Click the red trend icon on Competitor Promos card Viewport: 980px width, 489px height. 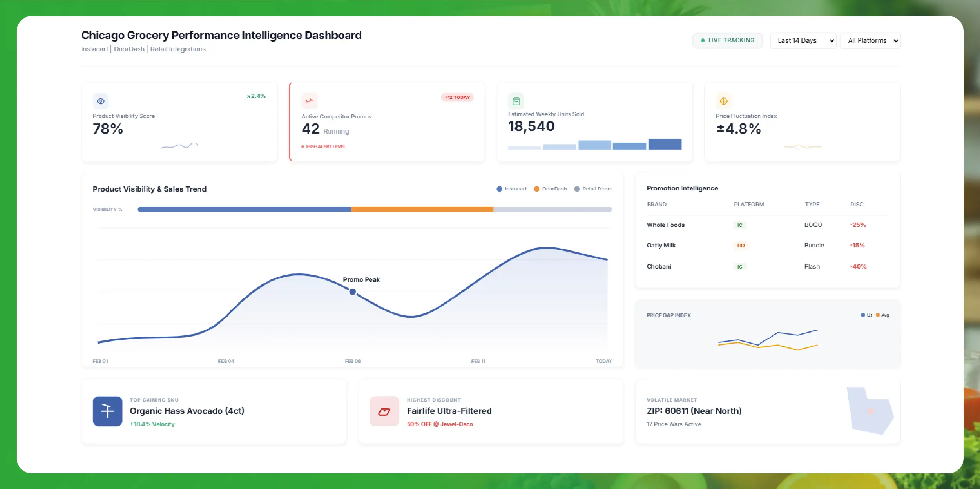309,101
